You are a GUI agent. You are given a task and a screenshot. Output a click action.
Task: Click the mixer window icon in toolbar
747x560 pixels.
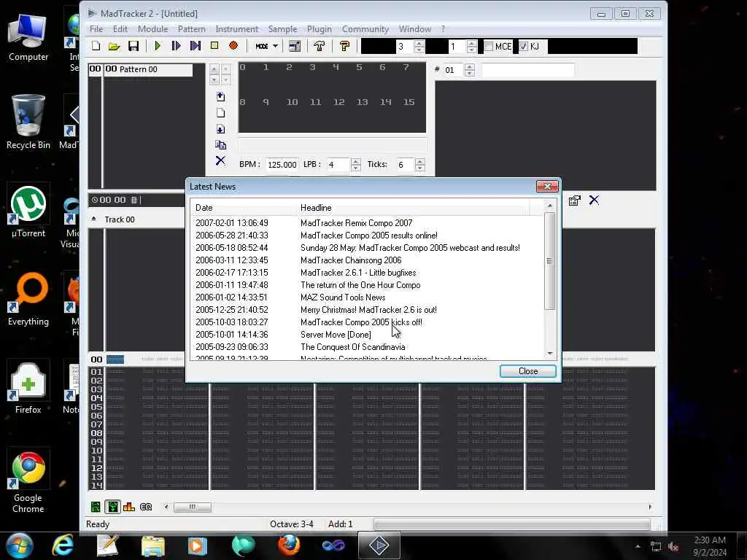click(295, 46)
